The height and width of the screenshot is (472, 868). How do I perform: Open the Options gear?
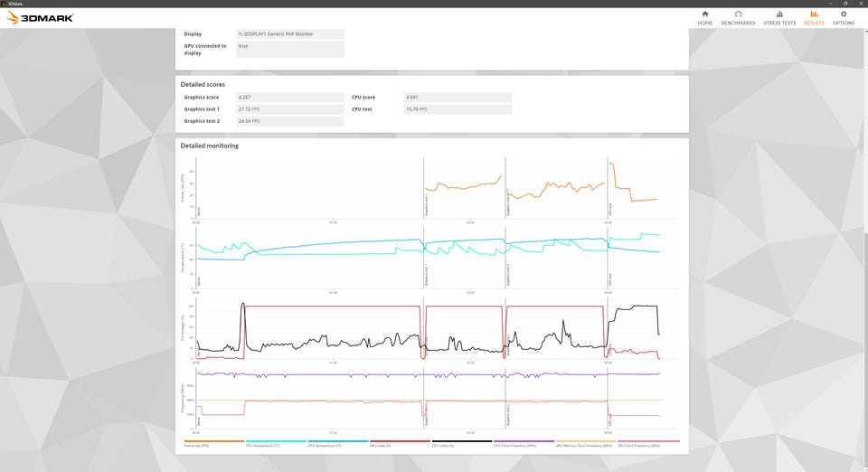(x=844, y=18)
